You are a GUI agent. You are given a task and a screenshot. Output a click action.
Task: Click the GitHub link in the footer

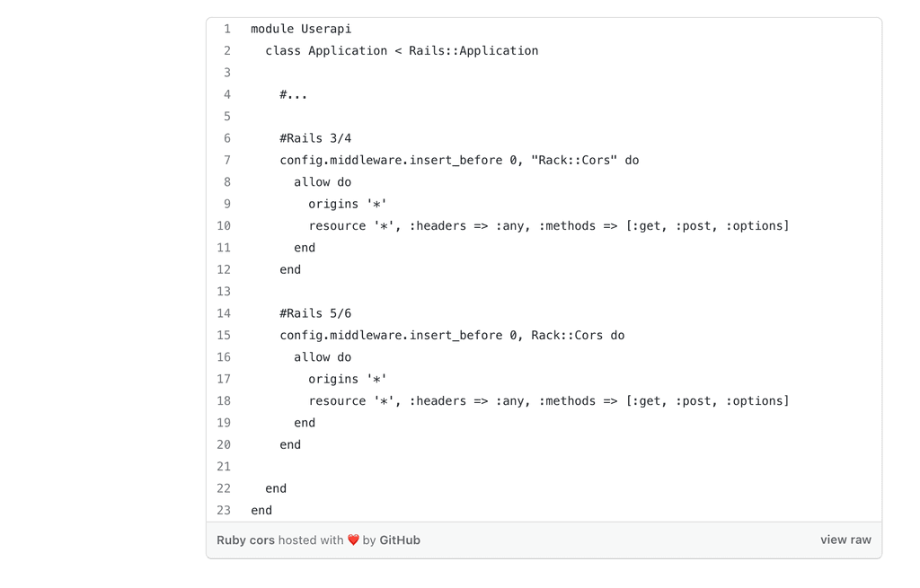click(400, 540)
